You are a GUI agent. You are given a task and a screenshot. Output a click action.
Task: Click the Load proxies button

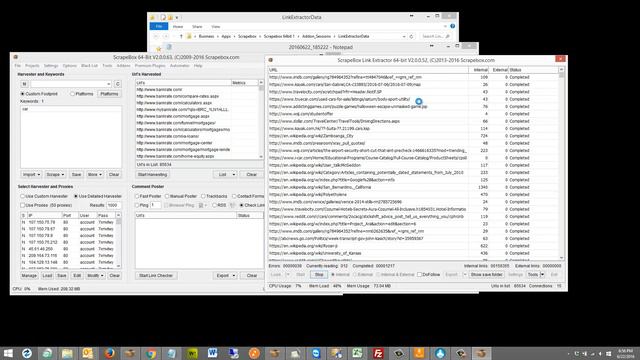coord(47,276)
